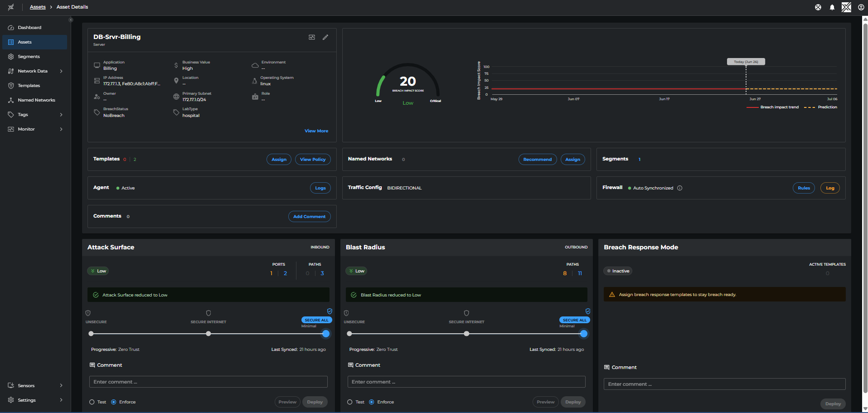This screenshot has height=413, width=868.
Task: Set Attack Surface slider to Secure Internet
Action: click(209, 334)
